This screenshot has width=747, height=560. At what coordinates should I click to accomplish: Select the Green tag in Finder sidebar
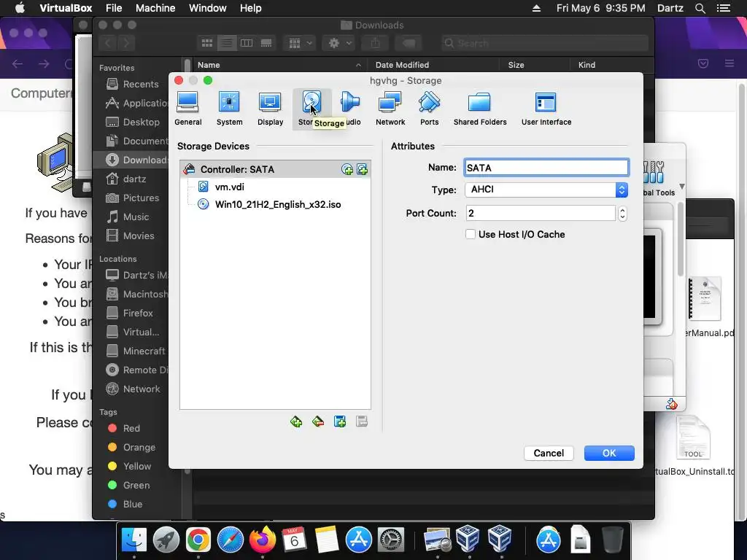(x=129, y=485)
